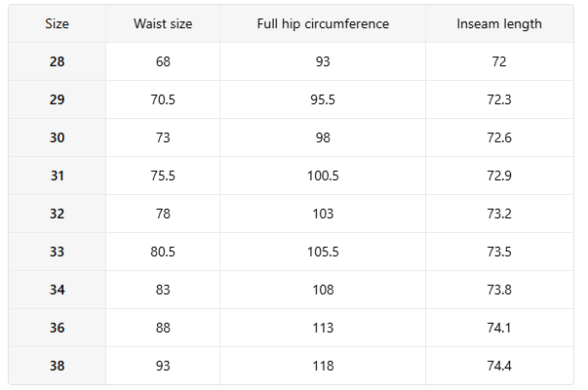Viewport: 588px width, 390px height.
Task: Select the size 29 row label
Action: (57, 99)
